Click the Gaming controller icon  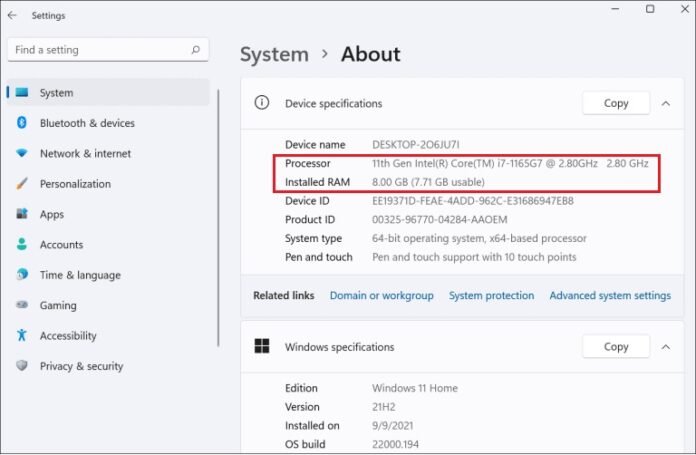pos(22,305)
